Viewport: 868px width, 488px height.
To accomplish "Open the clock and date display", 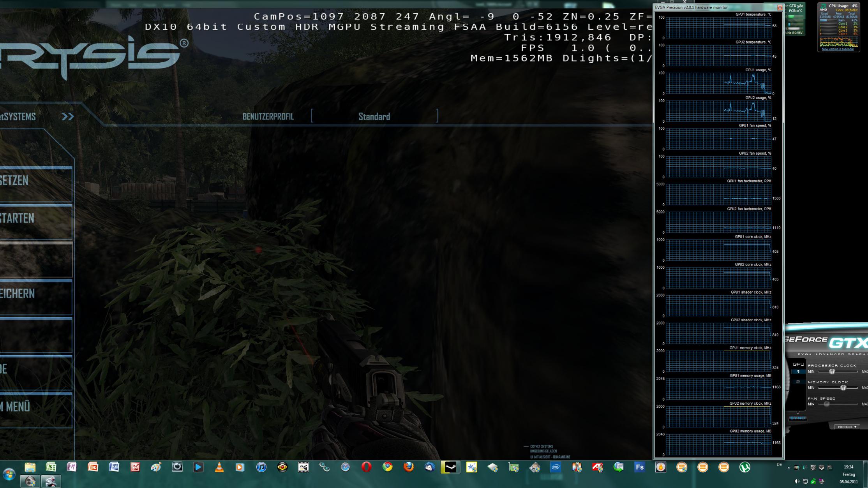I will (848, 474).
